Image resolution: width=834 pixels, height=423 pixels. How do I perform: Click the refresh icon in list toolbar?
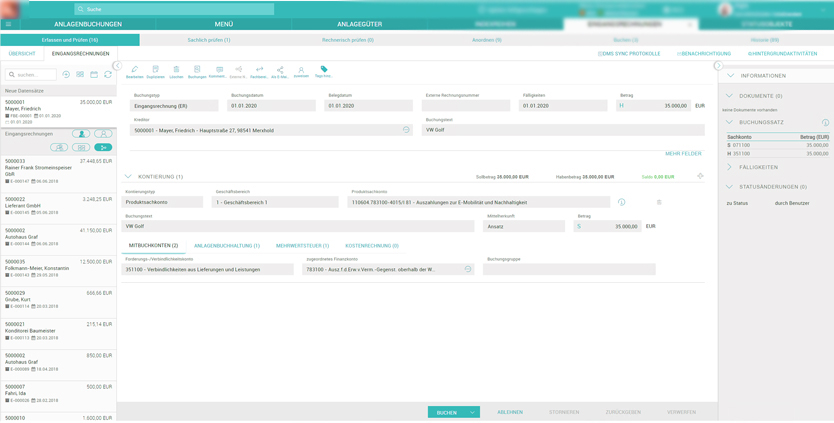click(x=108, y=75)
